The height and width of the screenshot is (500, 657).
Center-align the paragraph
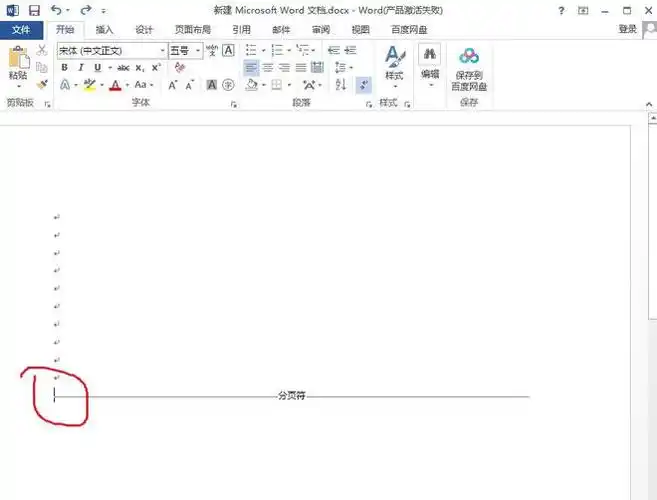point(267,67)
